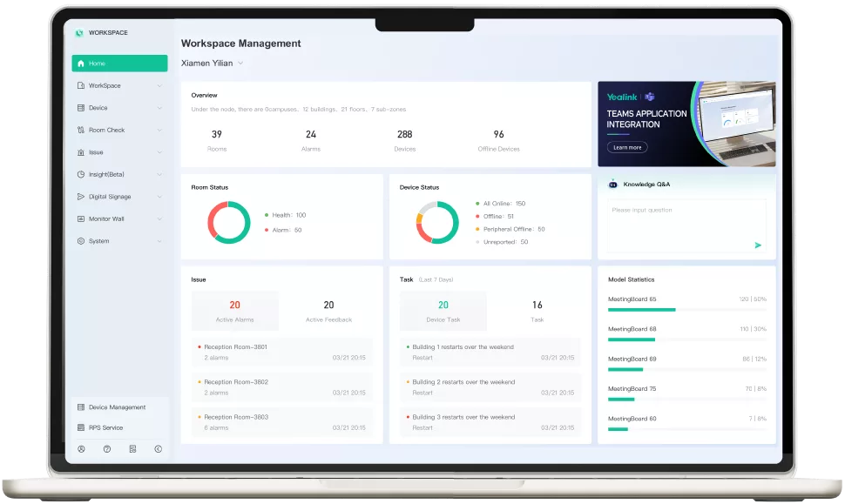Open Issue via its sidebar icon
This screenshot has width=845, height=504.
(x=81, y=152)
